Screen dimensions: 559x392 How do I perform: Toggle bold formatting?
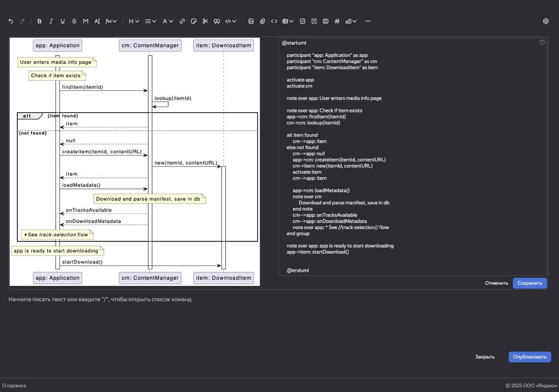coord(40,21)
